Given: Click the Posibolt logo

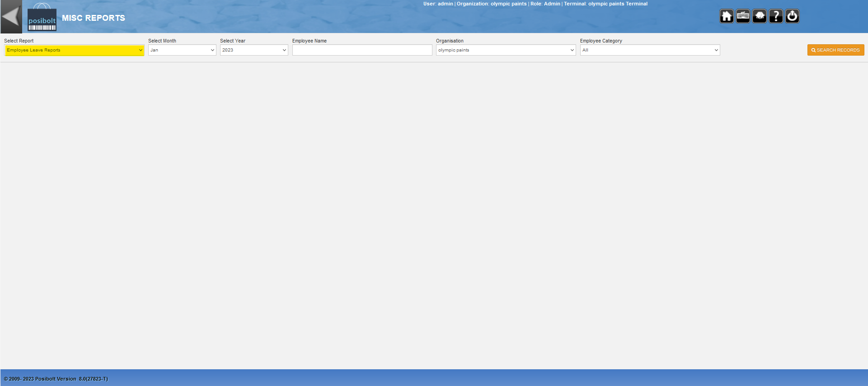Looking at the screenshot, I should [x=42, y=17].
